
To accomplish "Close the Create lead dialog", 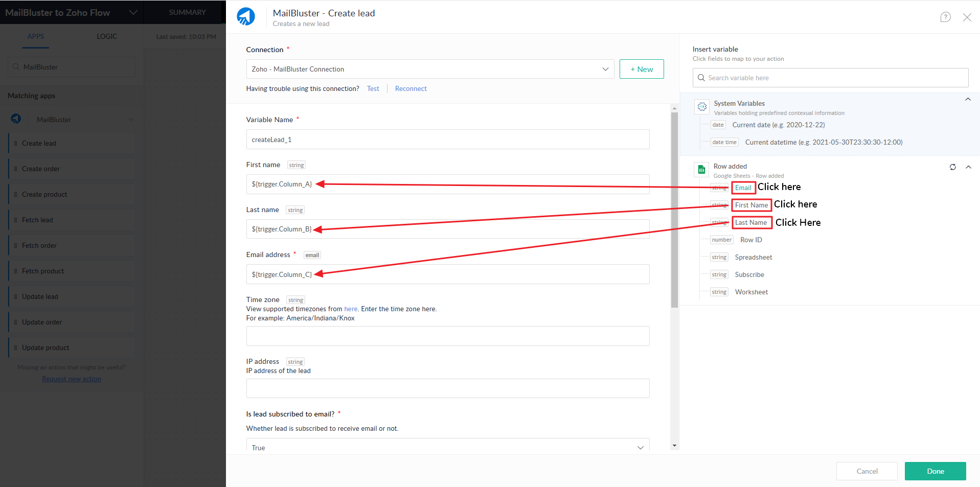I will click(967, 17).
